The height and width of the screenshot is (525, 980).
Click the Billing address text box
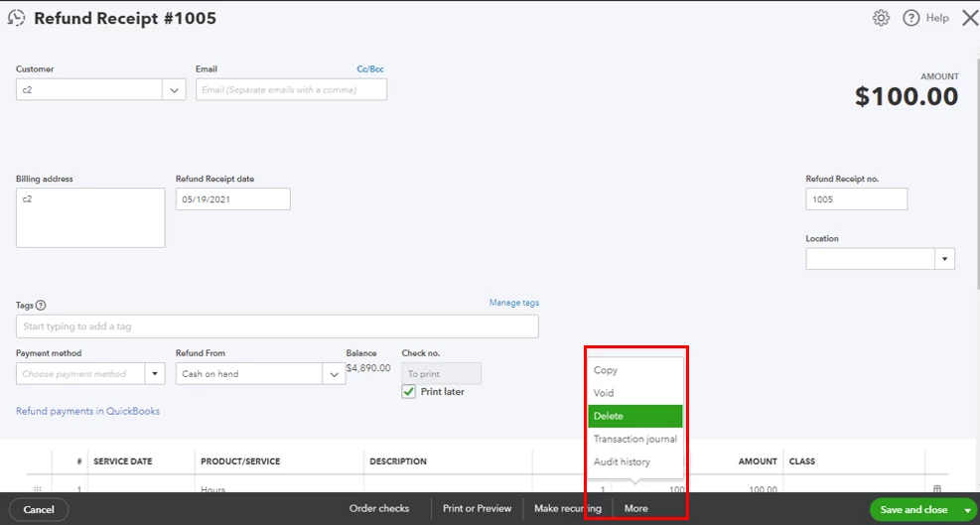90,218
